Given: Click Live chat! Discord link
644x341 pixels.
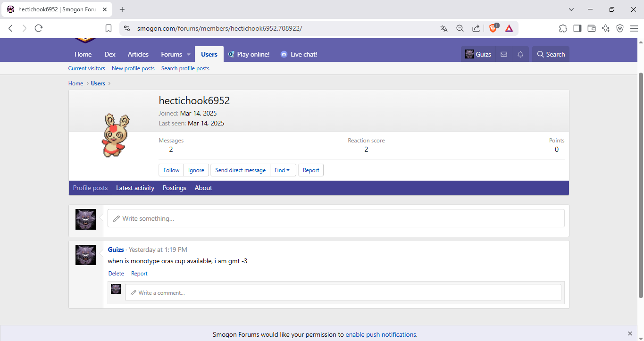Looking at the screenshot, I should coord(299,54).
